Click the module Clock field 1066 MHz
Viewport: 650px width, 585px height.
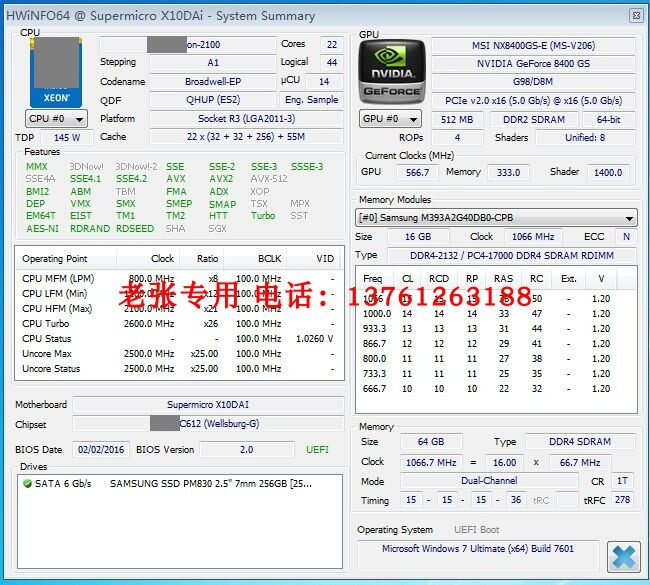click(x=533, y=237)
